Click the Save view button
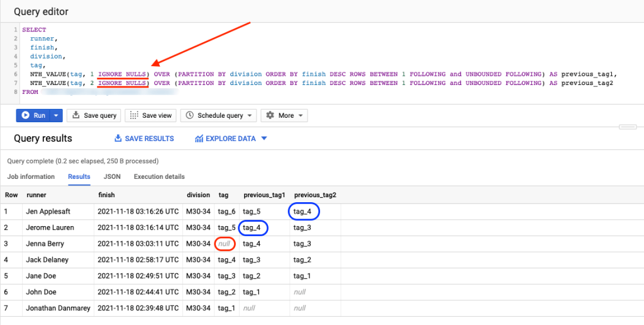 tap(150, 116)
